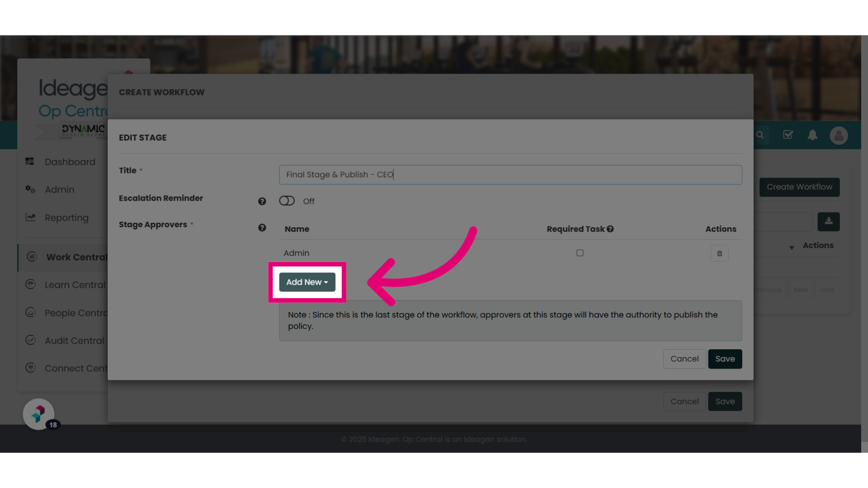Click the Stage Approvers help icon
This screenshot has width=868, height=488.
[x=262, y=228]
